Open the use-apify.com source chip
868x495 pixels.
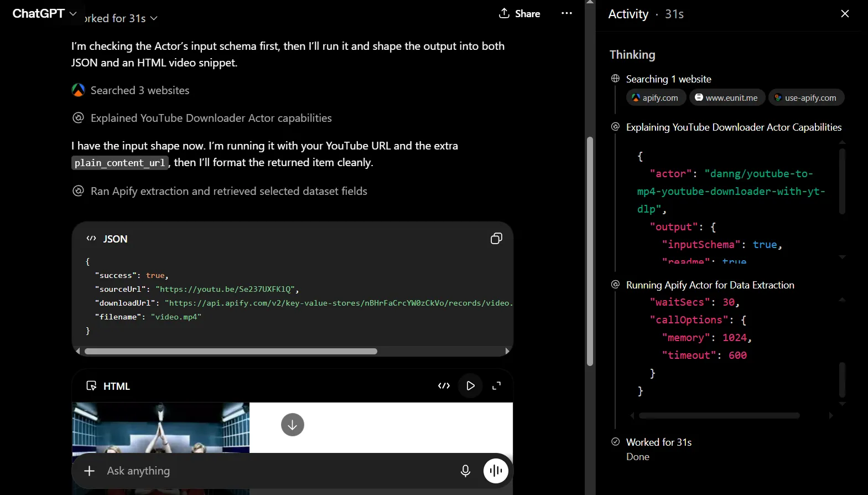(807, 97)
